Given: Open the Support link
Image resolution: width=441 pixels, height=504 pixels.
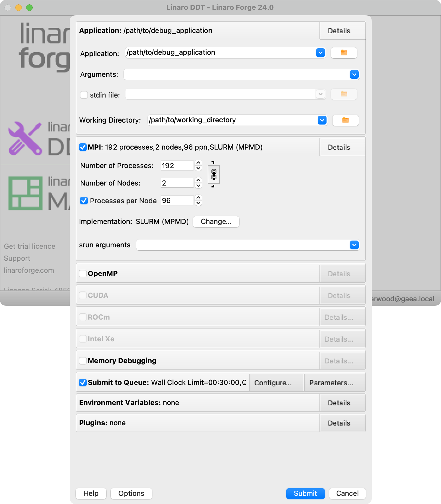Looking at the screenshot, I should click(17, 258).
